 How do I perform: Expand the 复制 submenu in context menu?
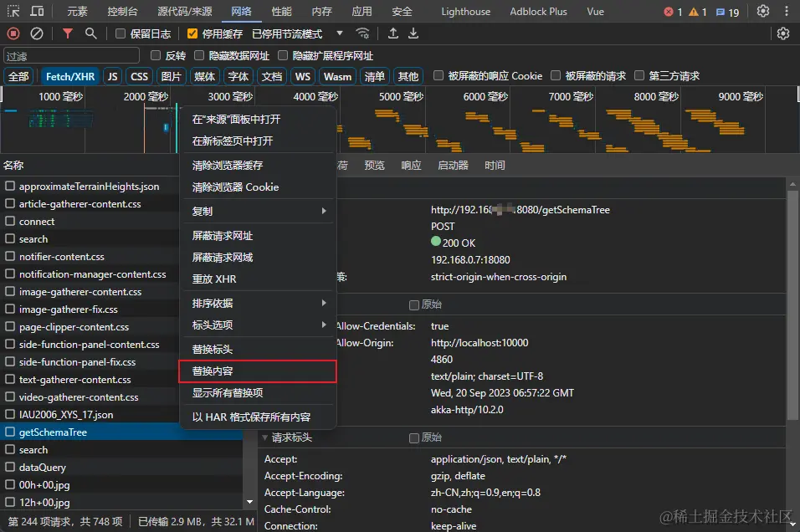(x=259, y=211)
